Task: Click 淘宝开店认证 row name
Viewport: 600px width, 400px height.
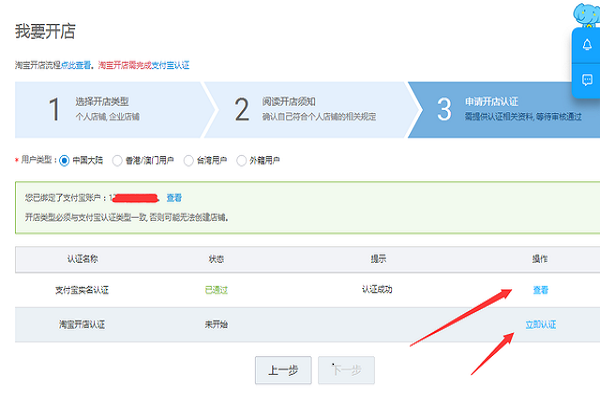Action: 82,325
